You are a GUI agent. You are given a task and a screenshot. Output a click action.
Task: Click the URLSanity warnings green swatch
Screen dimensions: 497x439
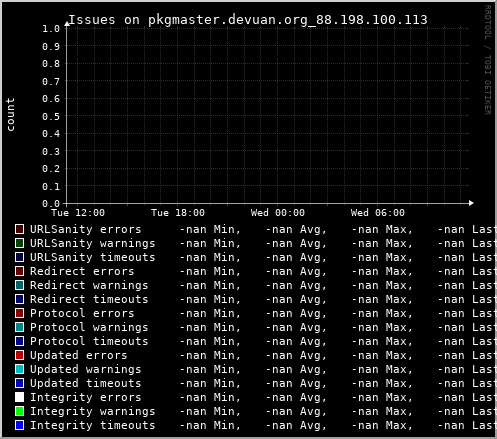click(20, 243)
